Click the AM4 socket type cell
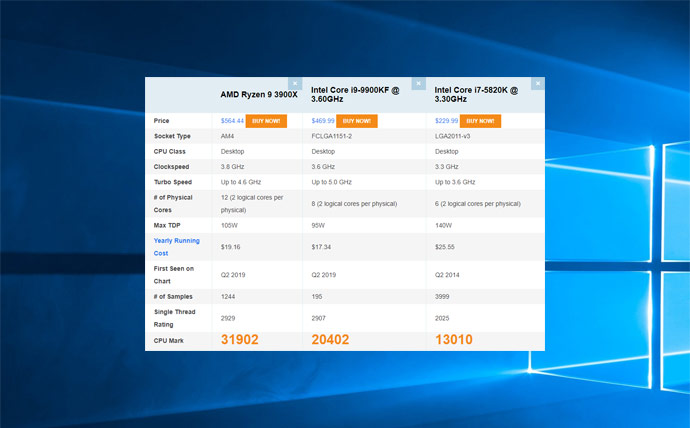 [x=226, y=136]
